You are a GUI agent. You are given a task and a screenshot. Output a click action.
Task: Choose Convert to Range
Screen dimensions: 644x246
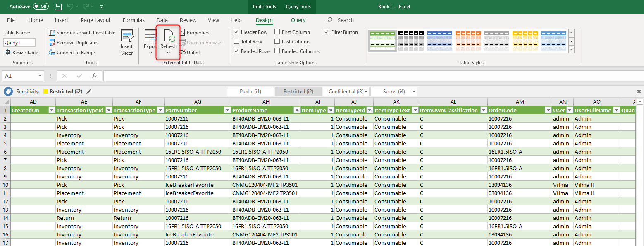(x=72, y=52)
